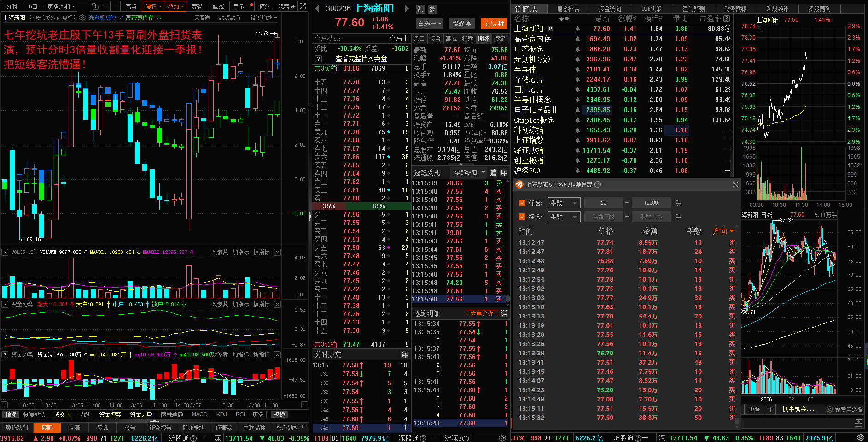Zoom in chart with plus icon
868x442 pixels.
point(105,6)
